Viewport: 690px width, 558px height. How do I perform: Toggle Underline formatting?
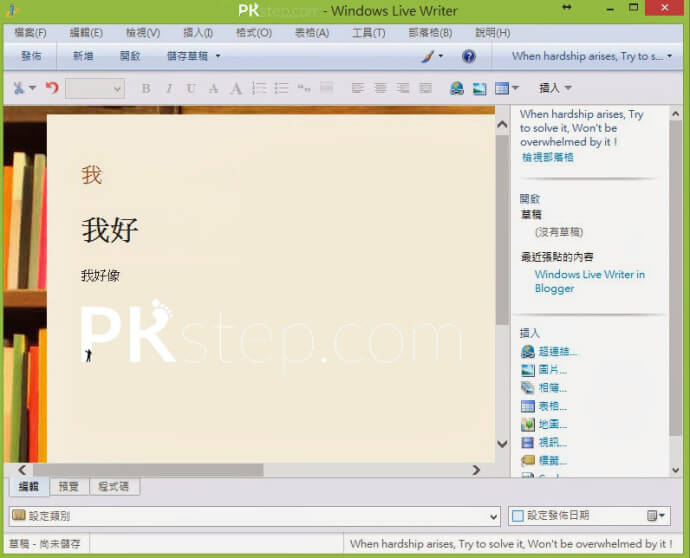191,88
